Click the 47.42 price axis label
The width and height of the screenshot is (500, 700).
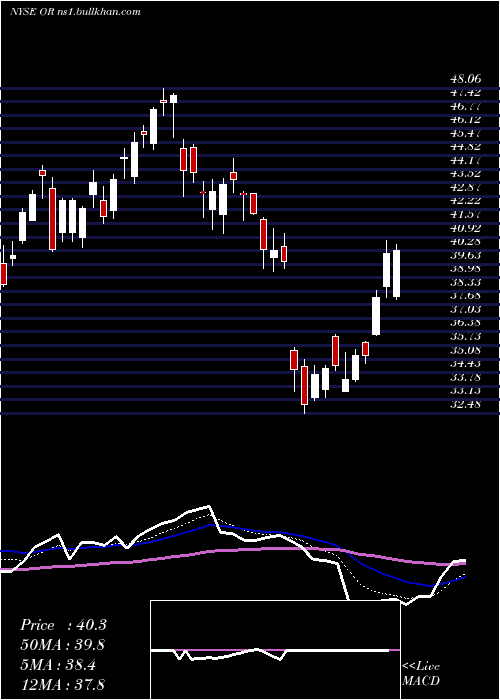click(x=464, y=92)
